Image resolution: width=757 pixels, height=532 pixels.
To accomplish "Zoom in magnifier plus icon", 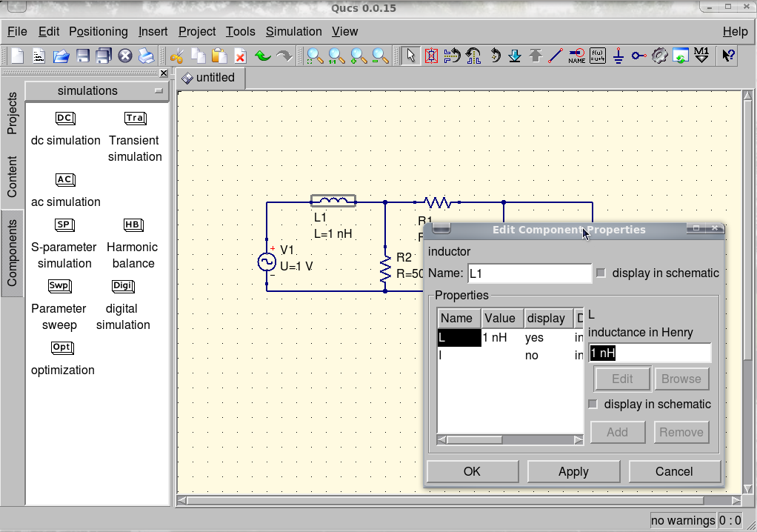I will (359, 56).
